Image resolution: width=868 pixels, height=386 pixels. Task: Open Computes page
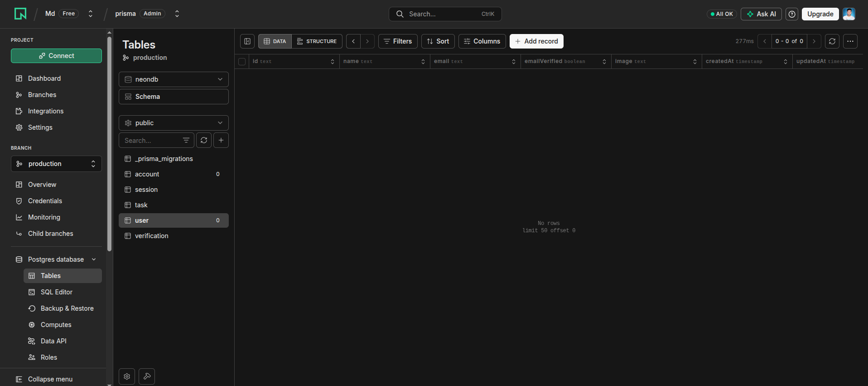(x=63, y=325)
